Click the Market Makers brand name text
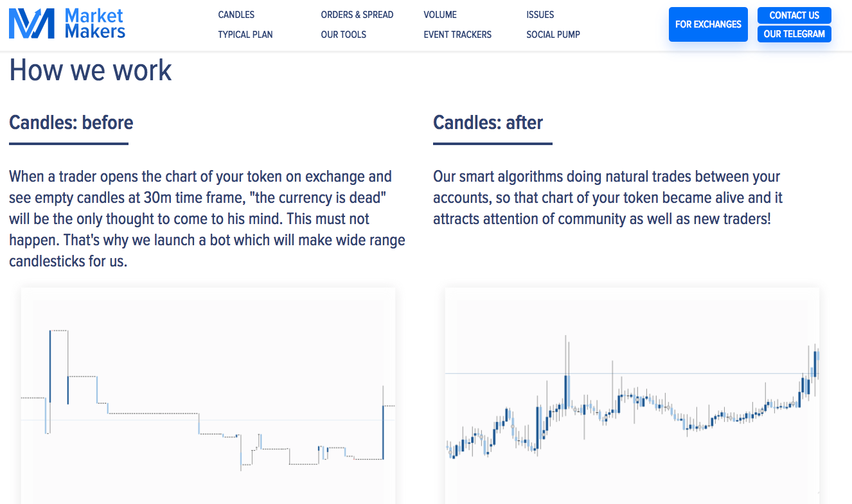852x504 pixels. click(94, 24)
